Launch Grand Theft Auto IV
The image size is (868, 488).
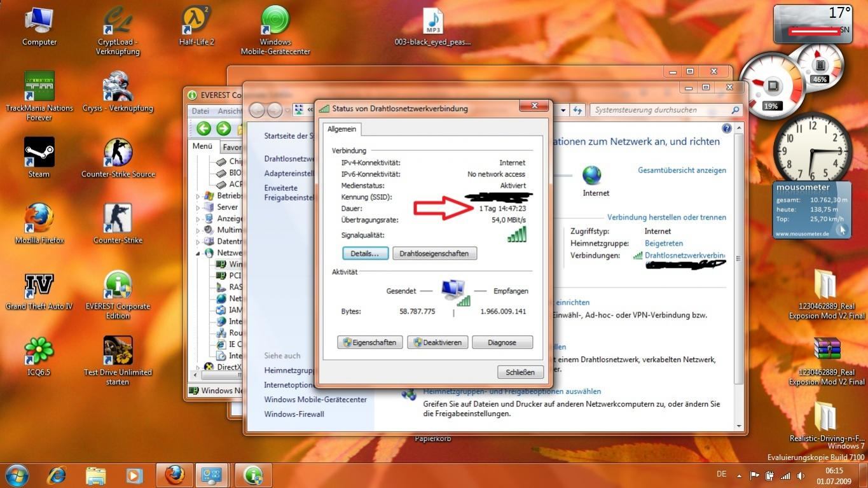(39, 291)
